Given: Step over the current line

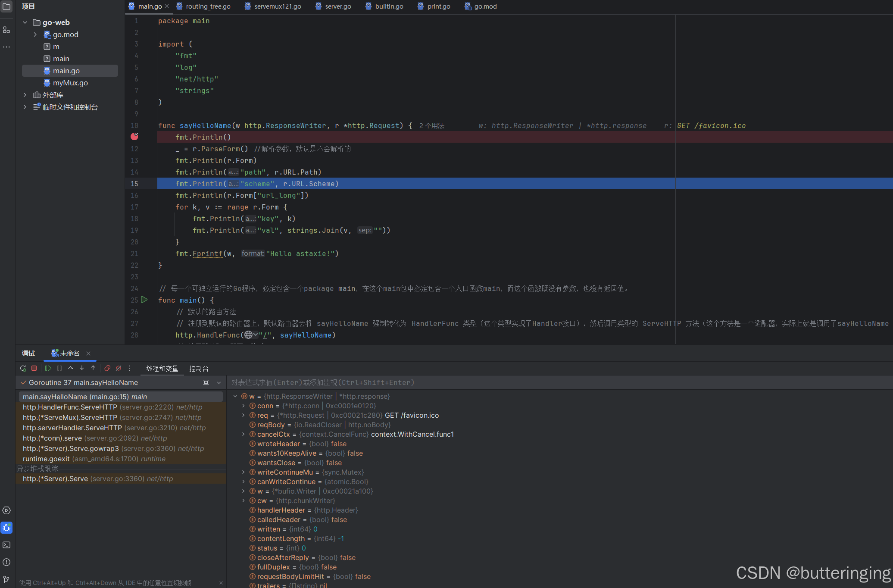Looking at the screenshot, I should 71,369.
